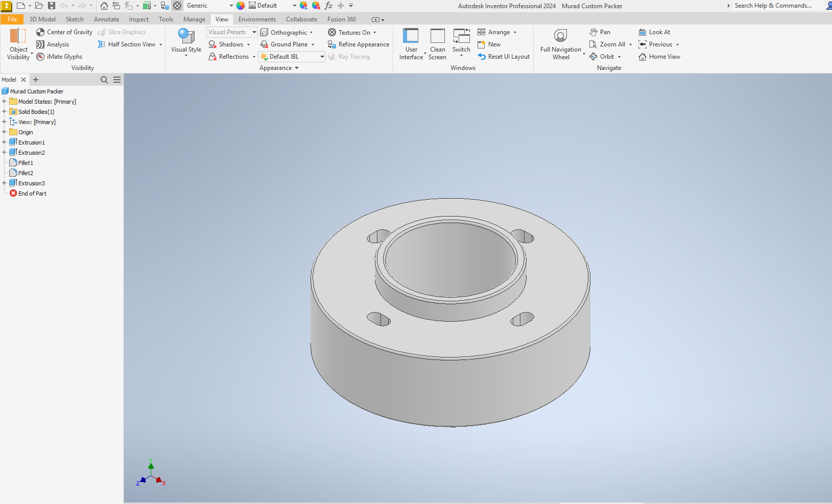Image resolution: width=832 pixels, height=504 pixels.
Task: Toggle Shadows on the model
Action: coord(226,44)
